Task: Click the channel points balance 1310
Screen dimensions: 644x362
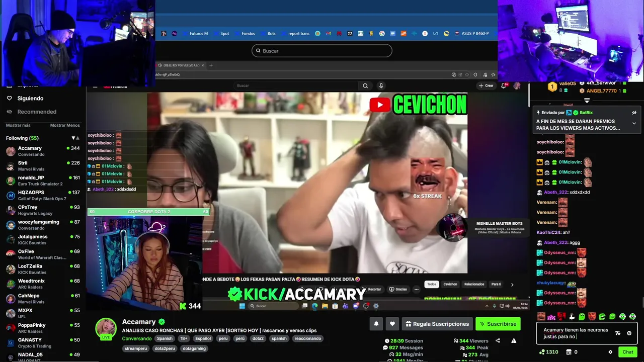Action: pos(548,352)
